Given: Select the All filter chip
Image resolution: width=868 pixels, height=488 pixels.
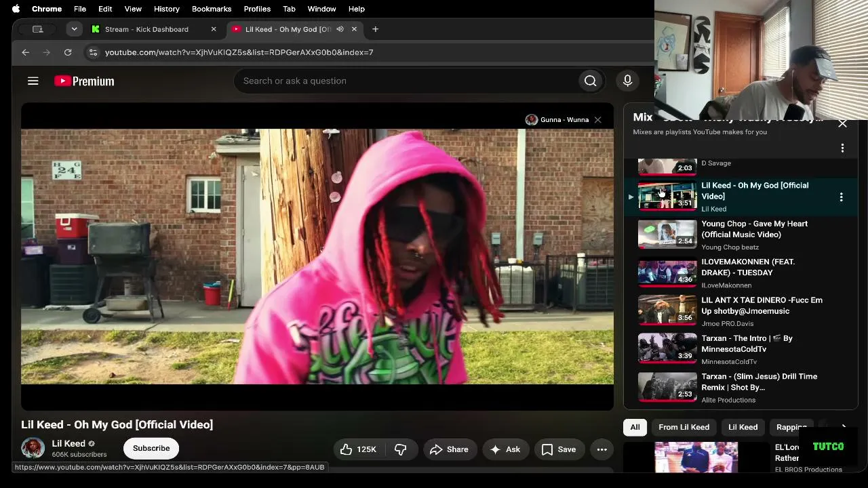Looking at the screenshot, I should tap(635, 427).
